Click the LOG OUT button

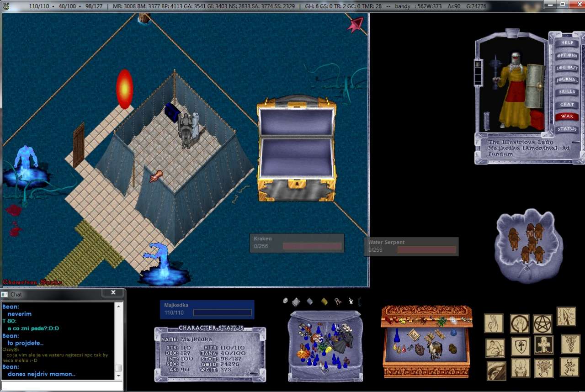tap(567, 67)
